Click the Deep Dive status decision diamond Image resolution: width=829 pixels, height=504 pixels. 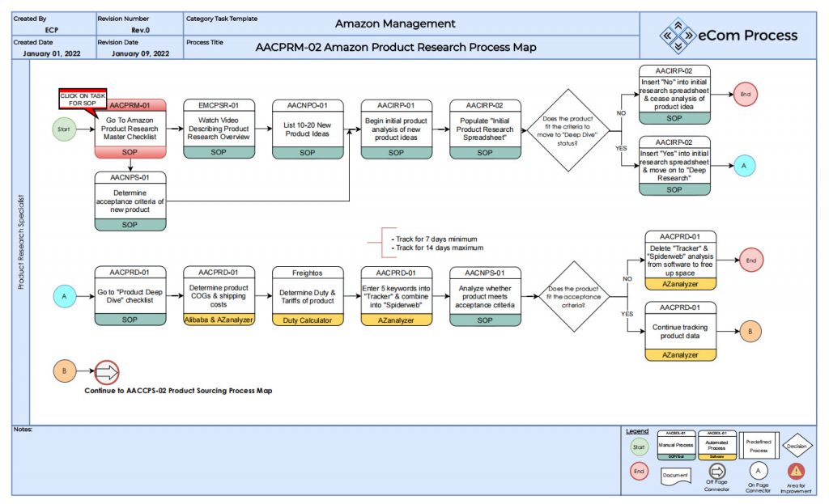(569, 129)
